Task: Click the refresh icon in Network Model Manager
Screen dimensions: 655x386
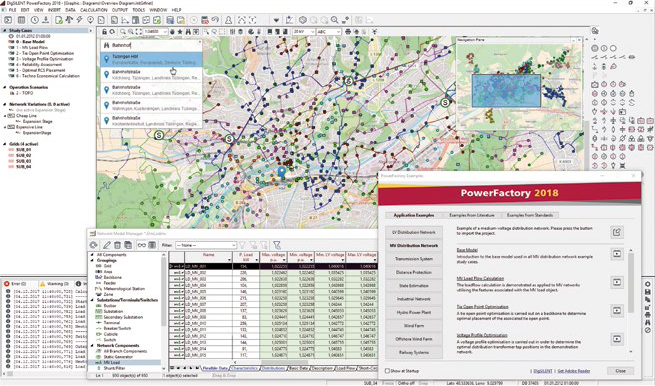Action: pos(94,245)
